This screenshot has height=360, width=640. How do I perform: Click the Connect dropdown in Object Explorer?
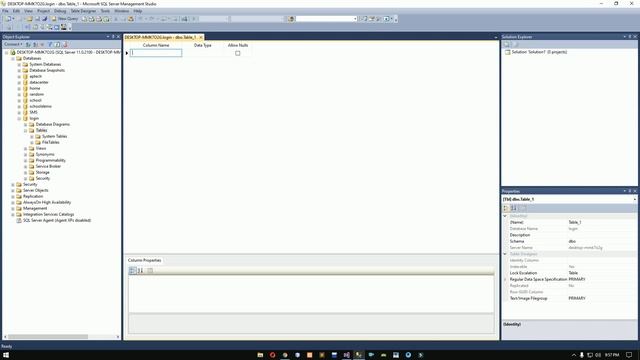13,44
